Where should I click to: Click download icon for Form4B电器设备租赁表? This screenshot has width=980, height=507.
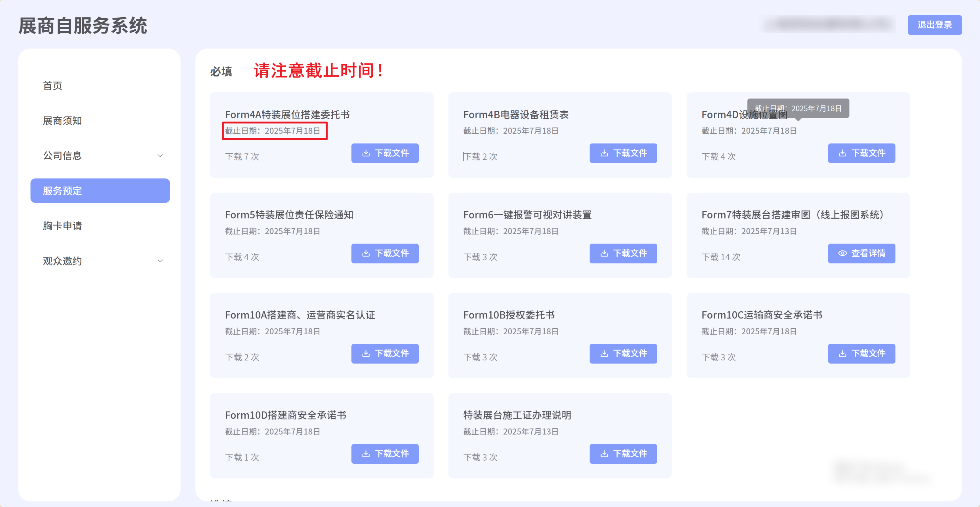coord(604,153)
